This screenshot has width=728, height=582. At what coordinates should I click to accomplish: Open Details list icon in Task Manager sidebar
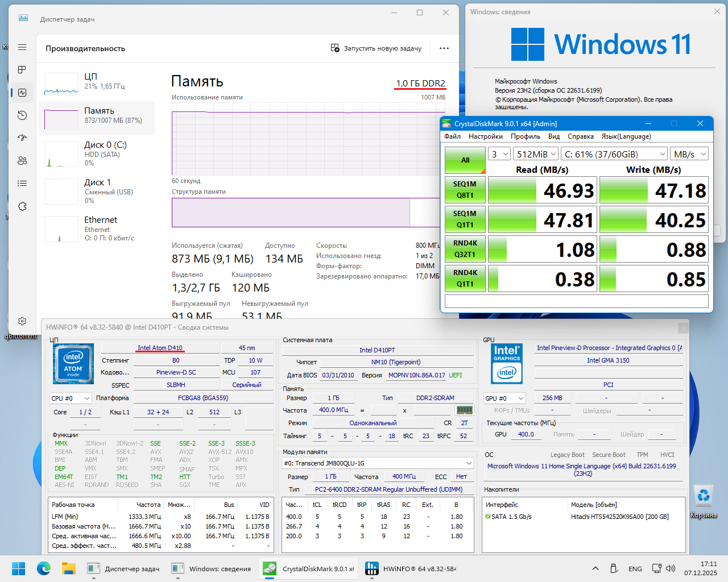[x=22, y=184]
